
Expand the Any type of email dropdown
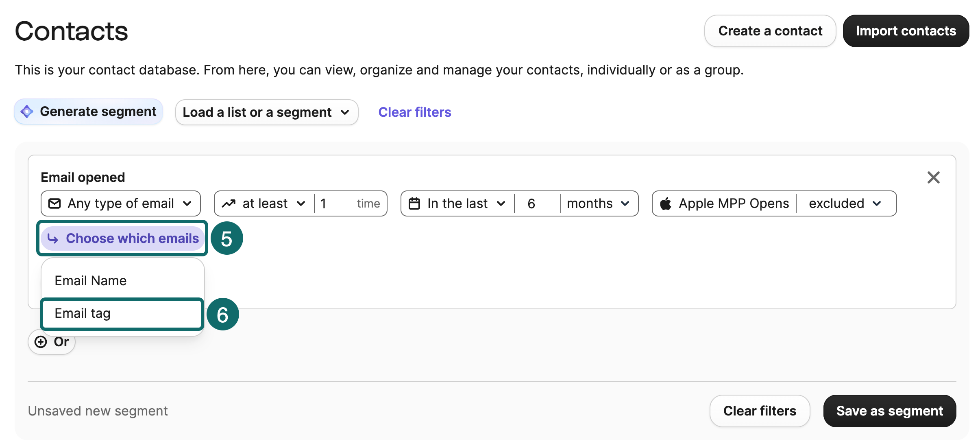pyautogui.click(x=121, y=203)
